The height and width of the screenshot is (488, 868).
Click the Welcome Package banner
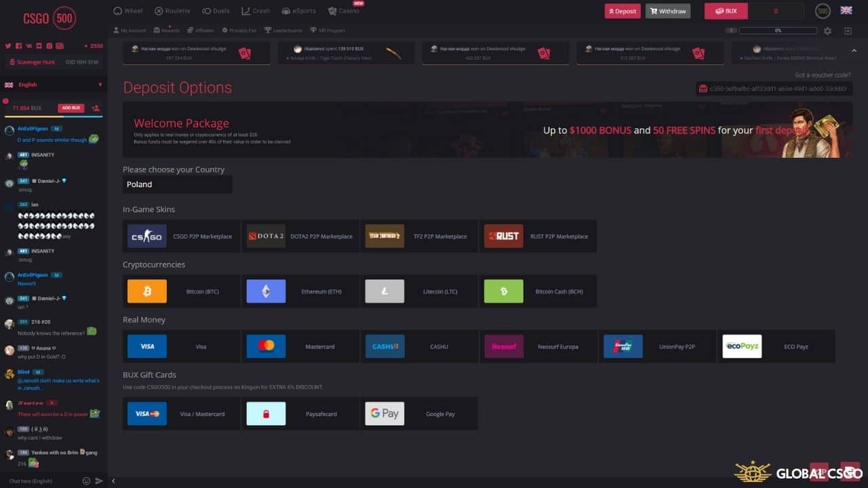coord(488,130)
